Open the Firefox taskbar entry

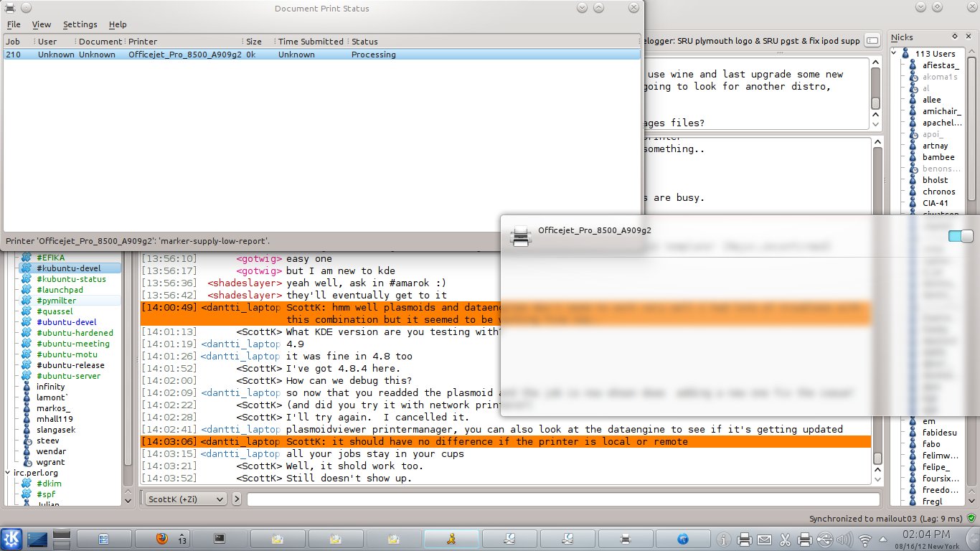163,538
